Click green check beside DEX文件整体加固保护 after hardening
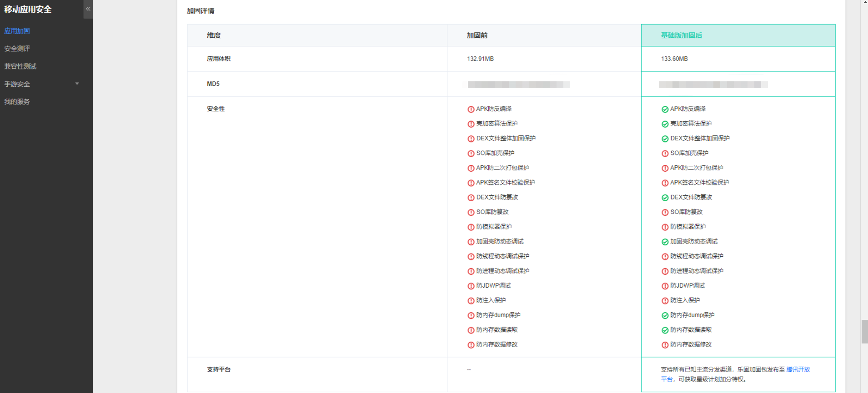Viewport: 868px width, 393px height. [x=665, y=139]
